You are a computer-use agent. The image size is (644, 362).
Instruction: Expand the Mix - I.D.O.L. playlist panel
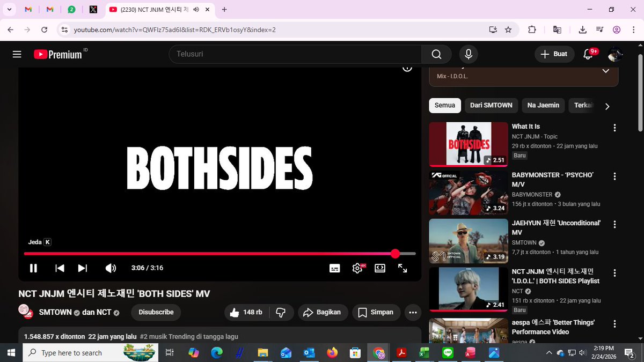coord(606,71)
